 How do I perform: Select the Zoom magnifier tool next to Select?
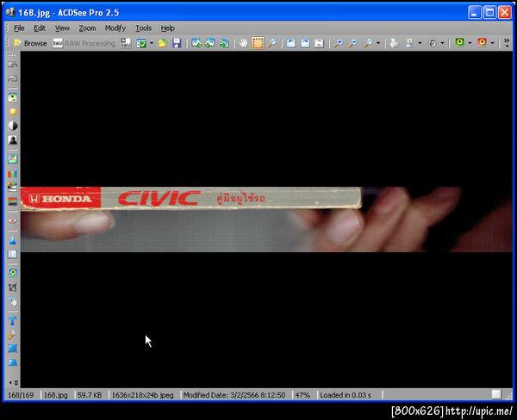click(x=272, y=43)
